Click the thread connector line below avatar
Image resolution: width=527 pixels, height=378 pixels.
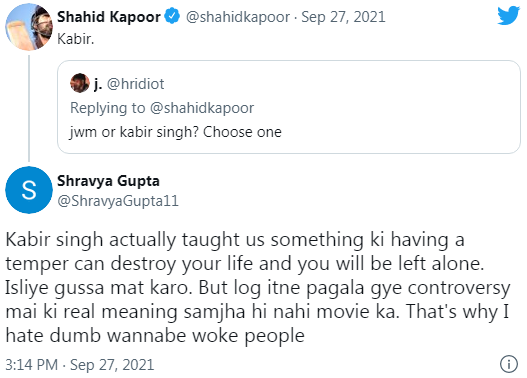[29, 108]
